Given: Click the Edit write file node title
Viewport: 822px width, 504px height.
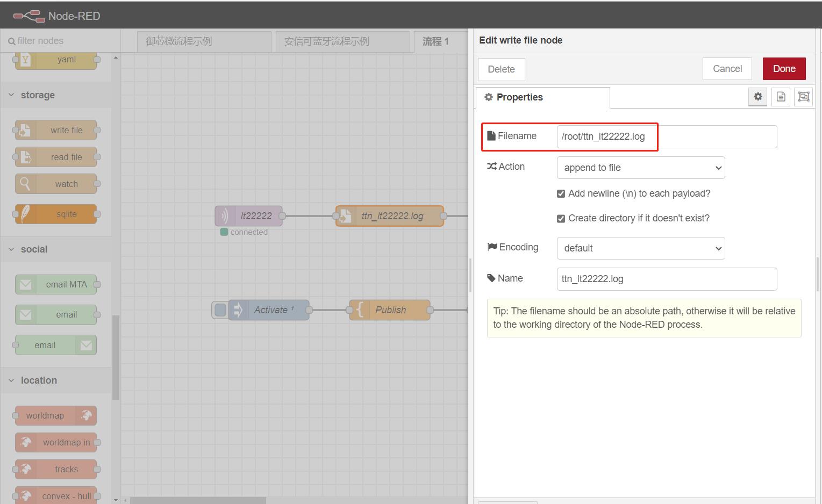Looking at the screenshot, I should click(x=520, y=40).
